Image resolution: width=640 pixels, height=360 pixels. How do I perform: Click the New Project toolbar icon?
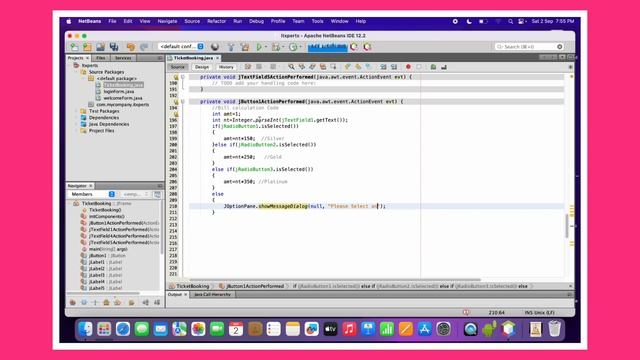[87, 47]
